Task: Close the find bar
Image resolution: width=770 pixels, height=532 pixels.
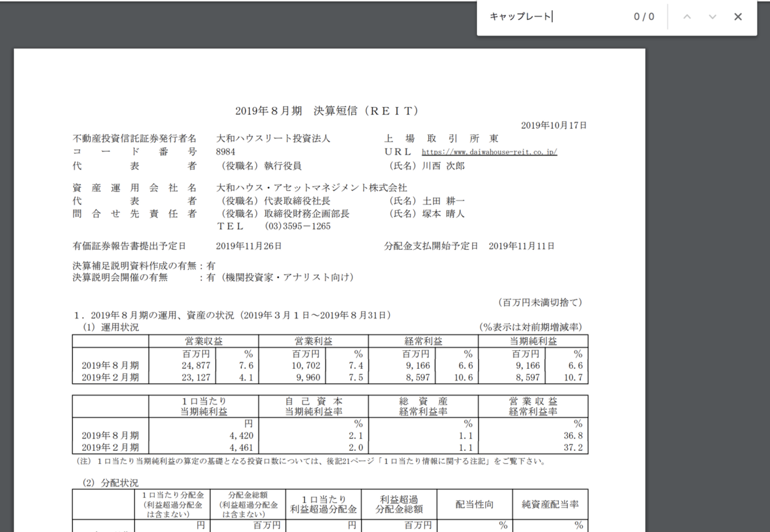Action: point(738,17)
